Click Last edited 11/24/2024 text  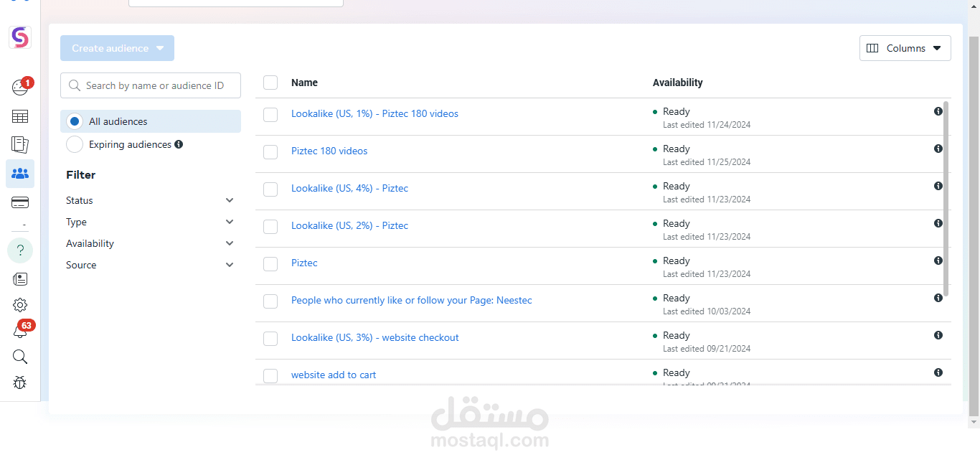point(707,125)
